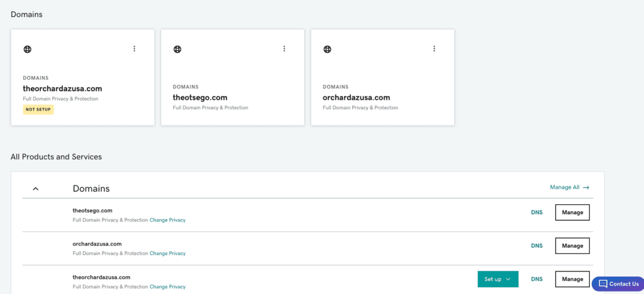Click theotsego.com name in products list
Screen dimensions: 644x294
click(x=92, y=210)
